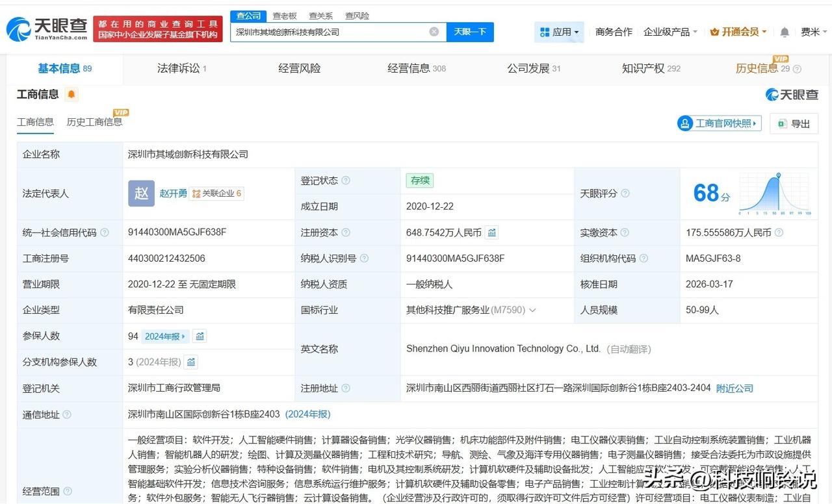Screen dimensions: 832x504
Task: Open (2024年报) link in 通信地址 row
Action: pyautogui.click(x=307, y=414)
